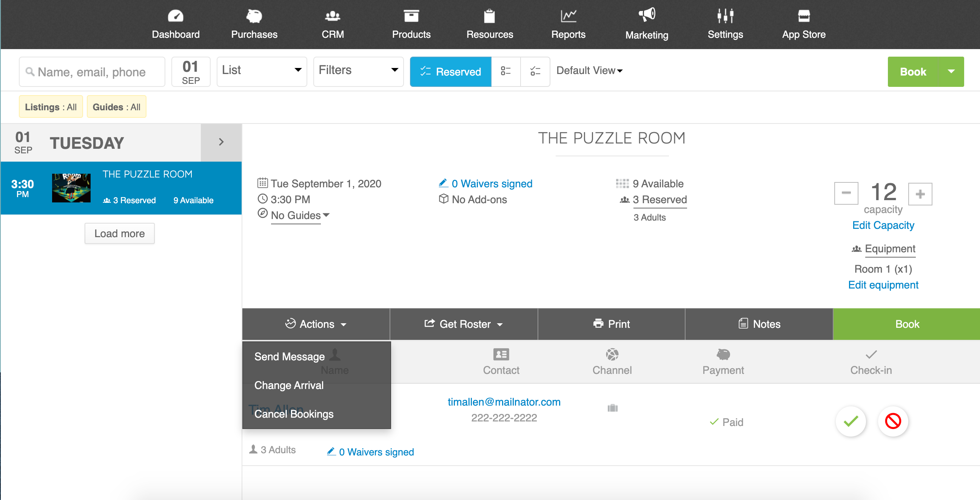
Task: Switch to unchecked list view toggle
Action: tap(505, 71)
